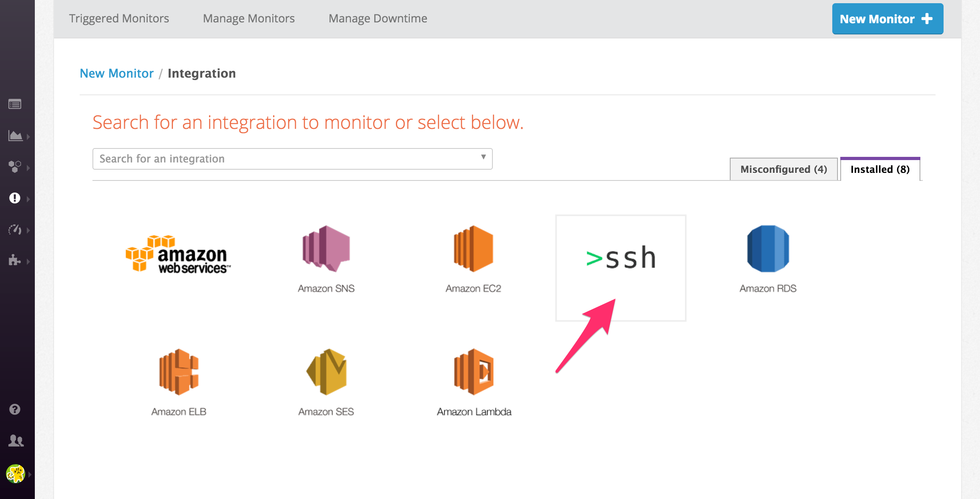Click the users icon near the sidebar bottom

tap(15, 440)
